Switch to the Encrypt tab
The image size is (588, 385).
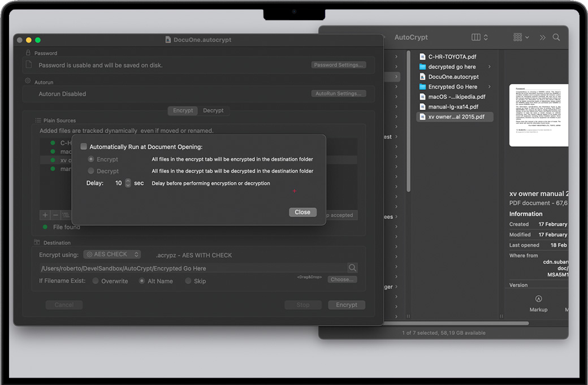click(x=183, y=111)
